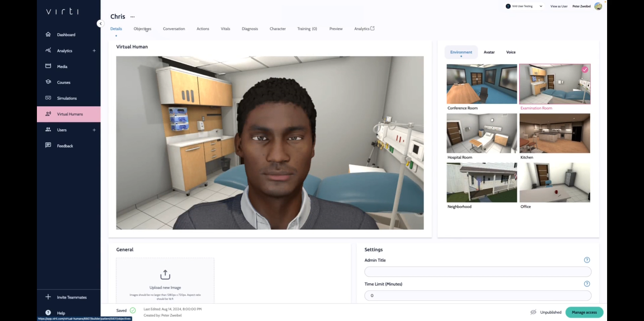The image size is (644, 321).
Task: Click the Time Limit (Minutes) input field
Action: click(478, 295)
